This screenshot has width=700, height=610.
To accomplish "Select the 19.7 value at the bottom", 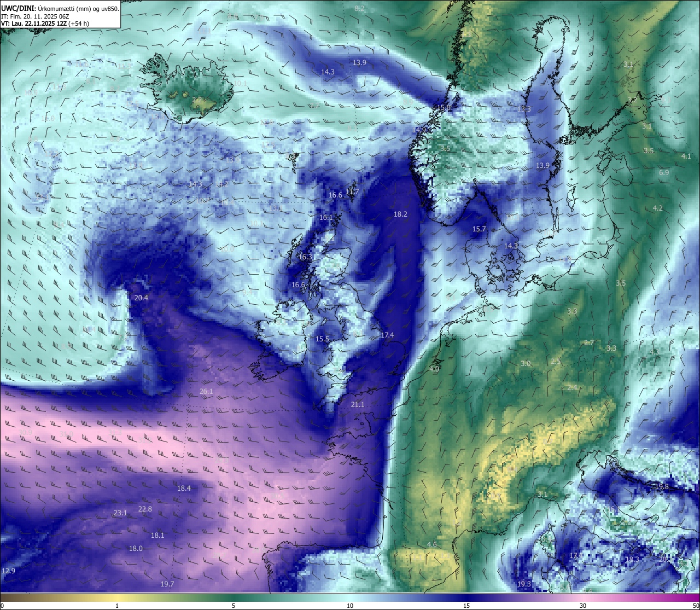I will click(167, 584).
